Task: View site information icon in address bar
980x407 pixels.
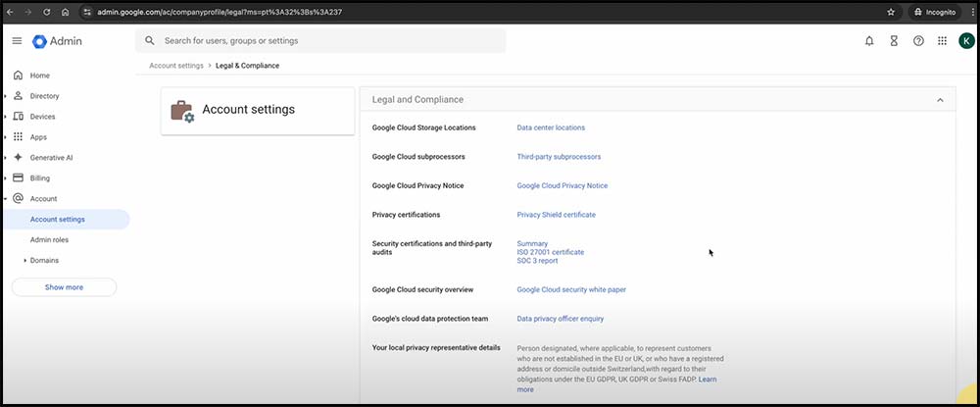Action: click(87, 12)
